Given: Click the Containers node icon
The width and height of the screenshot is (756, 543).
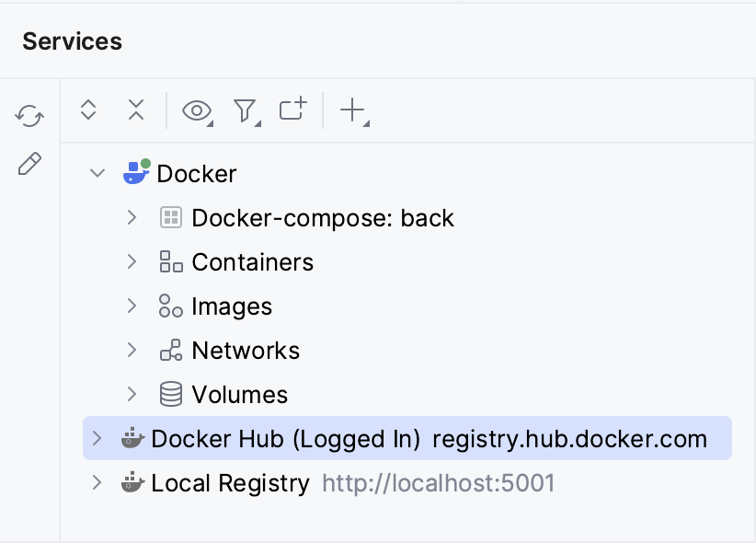Looking at the screenshot, I should point(172,261).
